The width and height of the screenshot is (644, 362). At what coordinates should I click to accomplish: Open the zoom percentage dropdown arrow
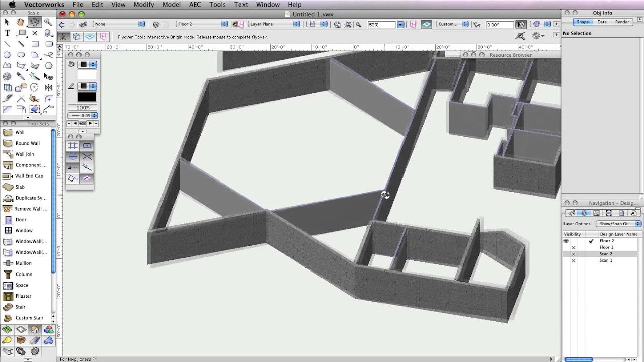coord(400,24)
